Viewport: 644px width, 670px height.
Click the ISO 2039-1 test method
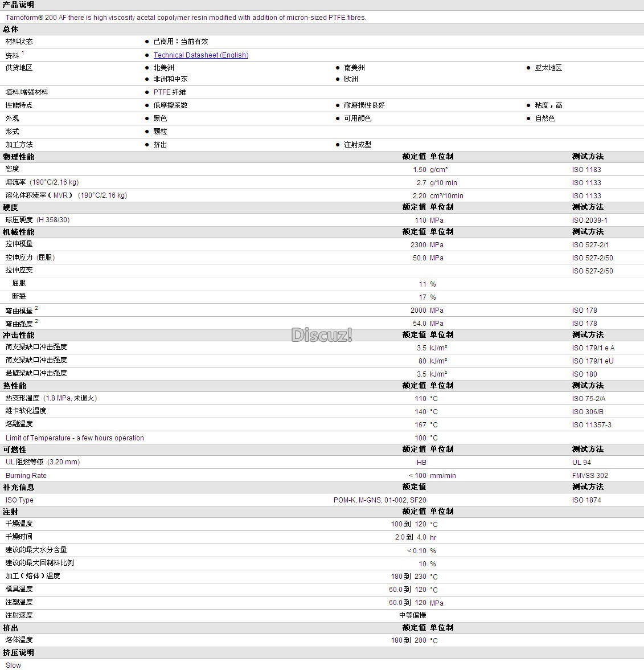click(589, 220)
